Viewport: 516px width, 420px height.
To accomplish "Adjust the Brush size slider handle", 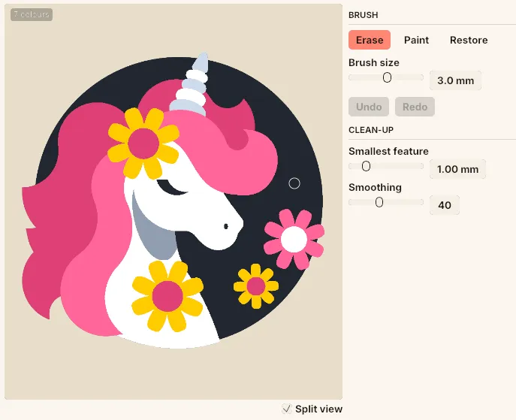I will click(387, 77).
